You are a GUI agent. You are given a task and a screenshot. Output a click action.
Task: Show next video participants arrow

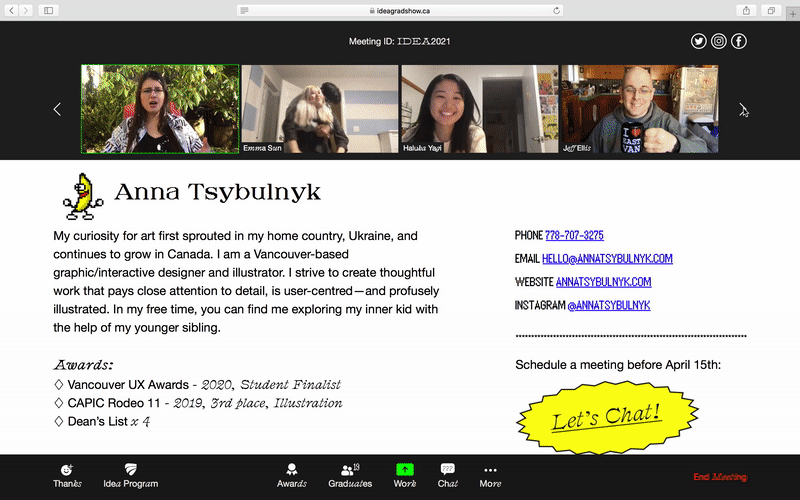pyautogui.click(x=743, y=109)
